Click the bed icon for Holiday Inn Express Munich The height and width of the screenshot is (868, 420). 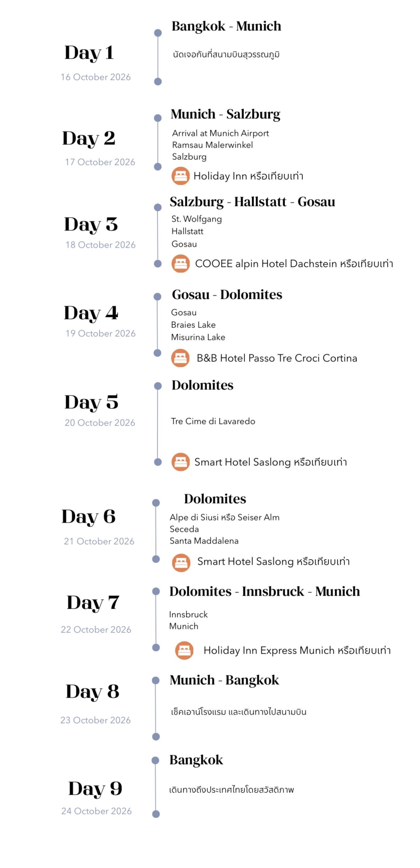coord(184,650)
